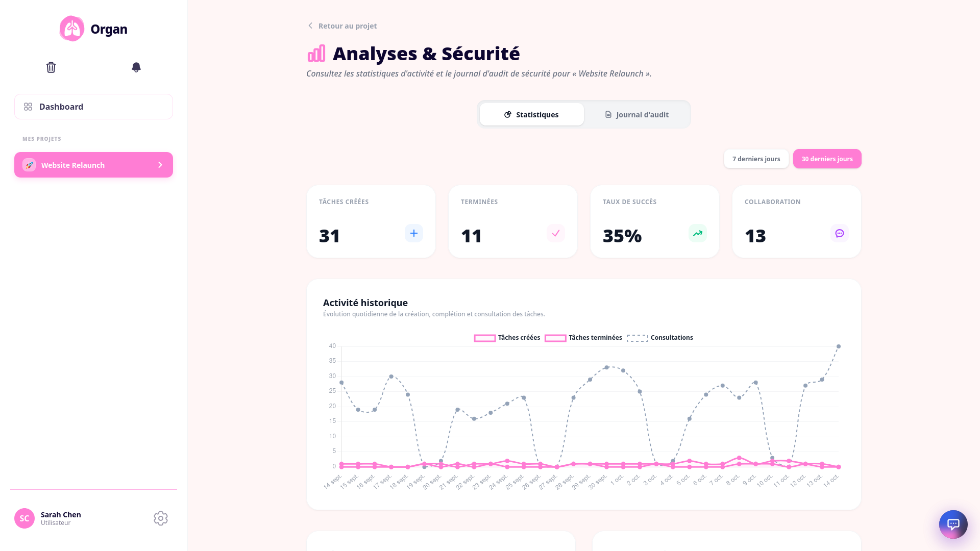This screenshot has width=980, height=551.
Task: Expand Website Relaunch chevron arrow
Action: pos(160,165)
